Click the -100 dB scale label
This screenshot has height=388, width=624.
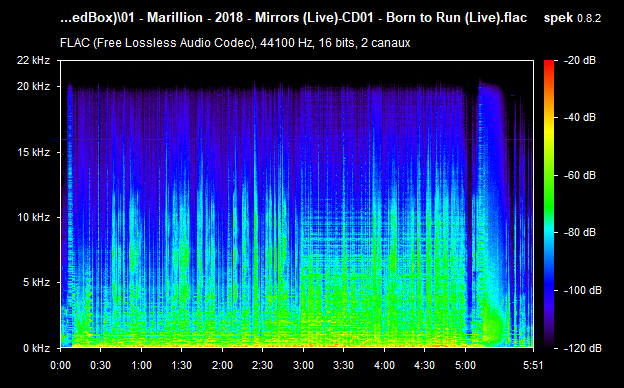(x=583, y=291)
